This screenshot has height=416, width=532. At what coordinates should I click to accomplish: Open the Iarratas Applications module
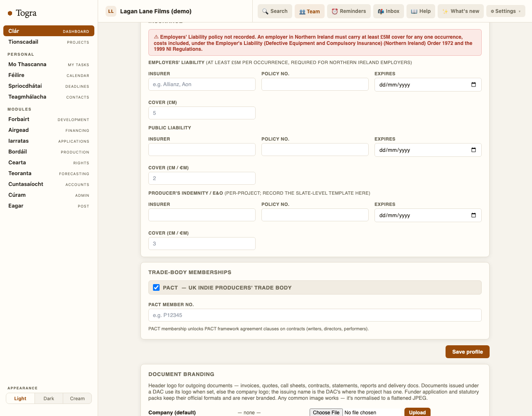pyautogui.click(x=49, y=141)
